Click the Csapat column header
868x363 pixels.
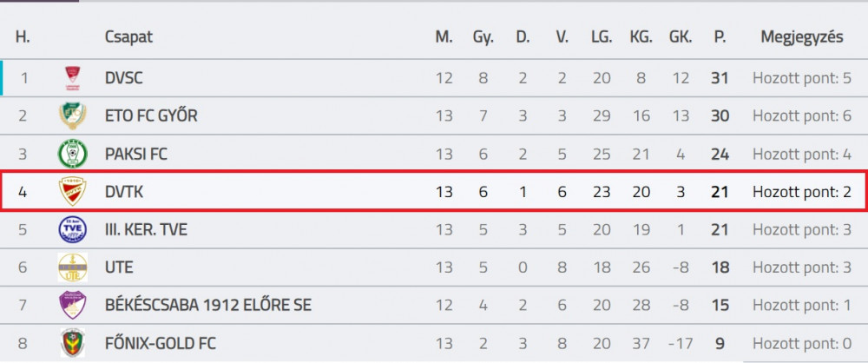coord(128,37)
